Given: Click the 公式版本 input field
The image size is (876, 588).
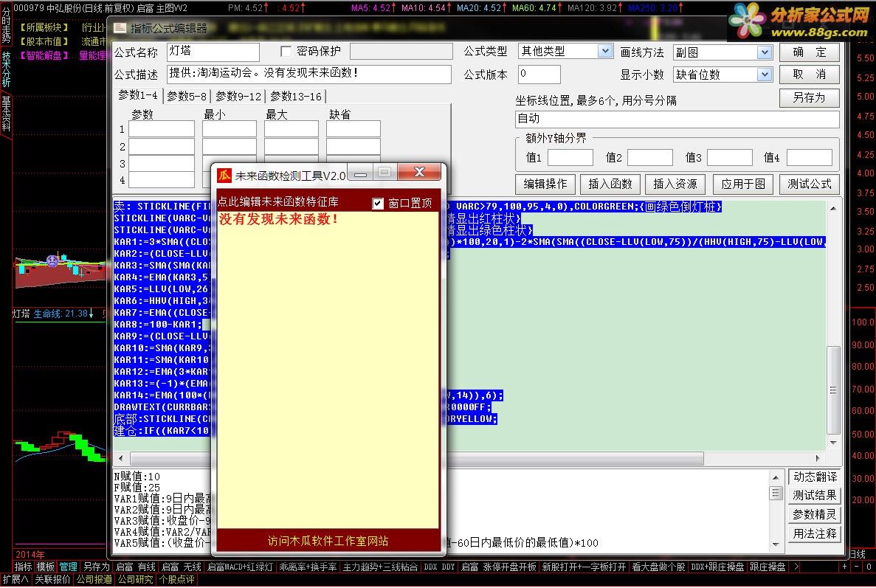Looking at the screenshot, I should pyautogui.click(x=539, y=74).
